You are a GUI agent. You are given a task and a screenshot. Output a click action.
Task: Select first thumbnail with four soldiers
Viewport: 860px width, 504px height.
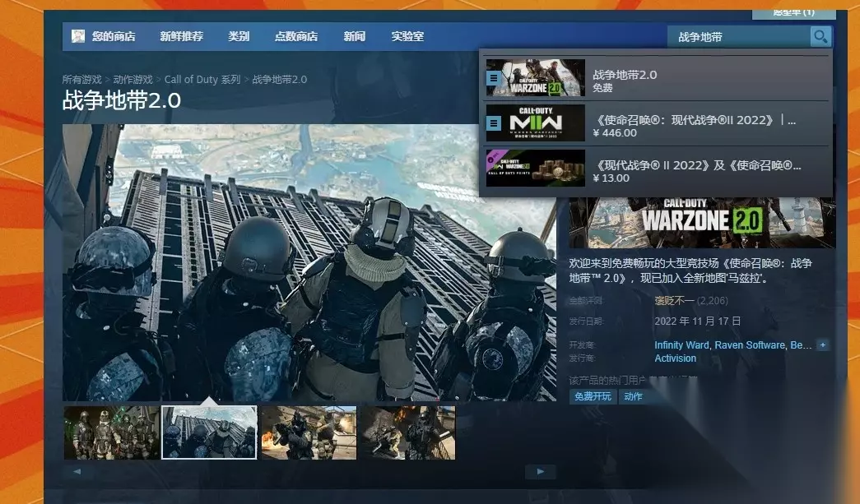[x=111, y=432]
